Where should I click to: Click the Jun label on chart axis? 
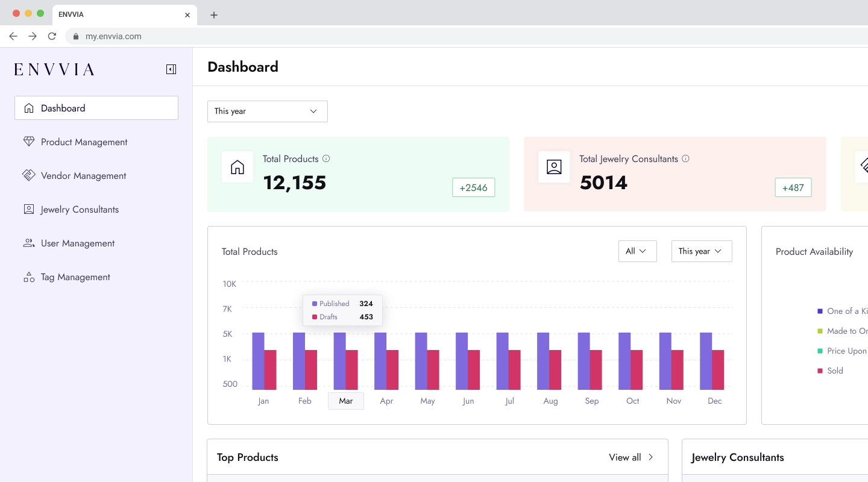468,401
